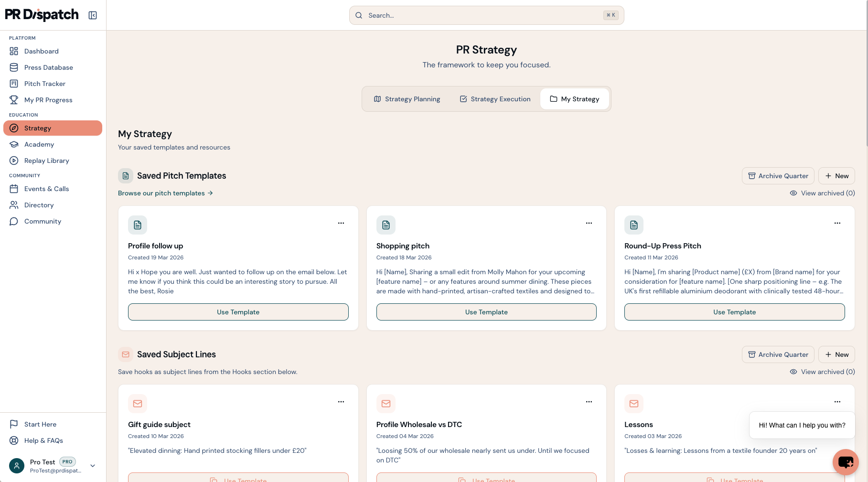868x482 pixels.
Task: Open the Dashboard page
Action: point(53,51)
